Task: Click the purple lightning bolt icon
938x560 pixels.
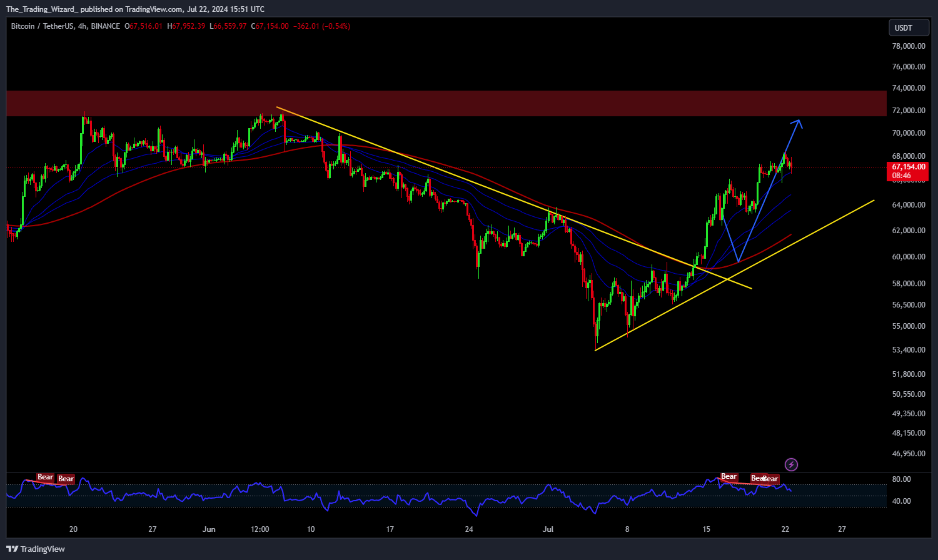Action: 791,464
